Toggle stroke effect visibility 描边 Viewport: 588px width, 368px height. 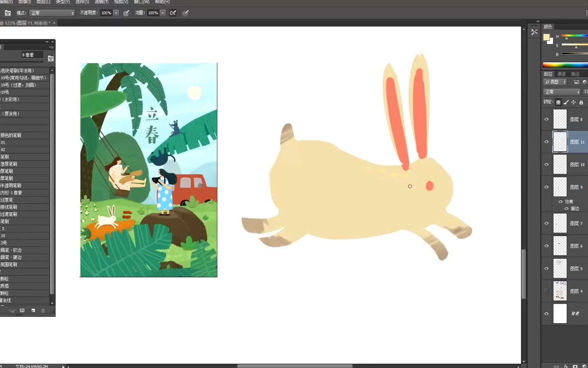[567, 209]
